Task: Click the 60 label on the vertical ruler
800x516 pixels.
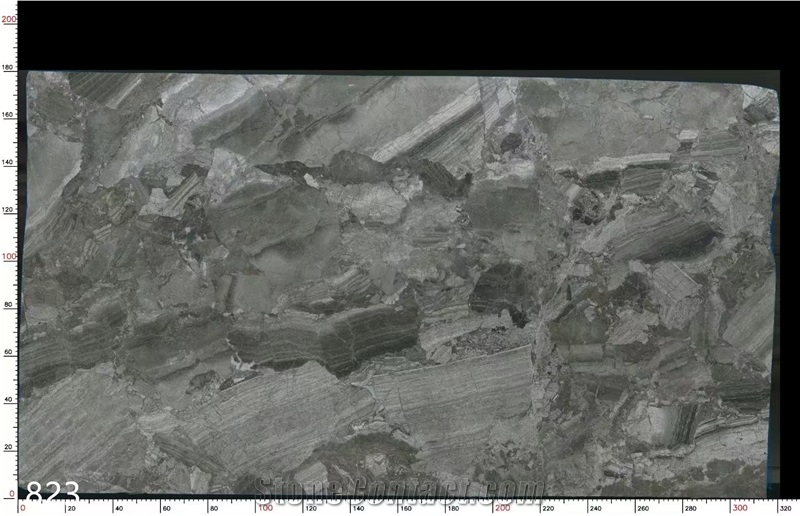Action: coord(8,352)
